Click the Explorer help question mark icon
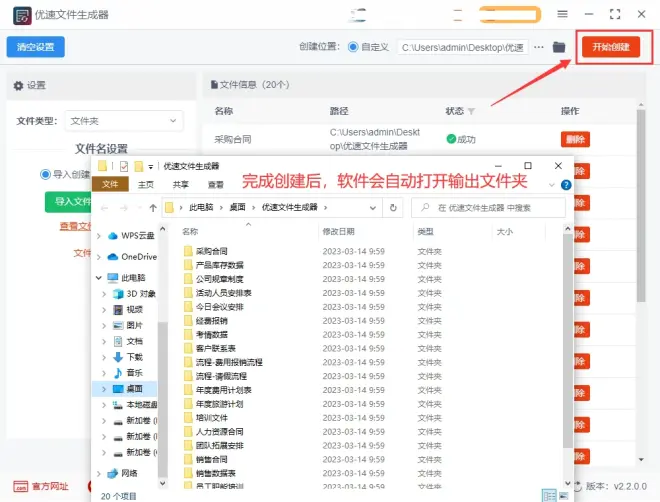This screenshot has width=660, height=502. (x=566, y=185)
